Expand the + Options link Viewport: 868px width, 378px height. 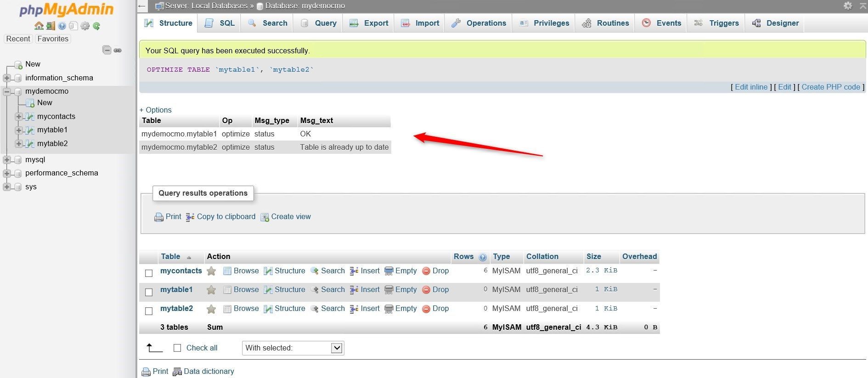156,110
